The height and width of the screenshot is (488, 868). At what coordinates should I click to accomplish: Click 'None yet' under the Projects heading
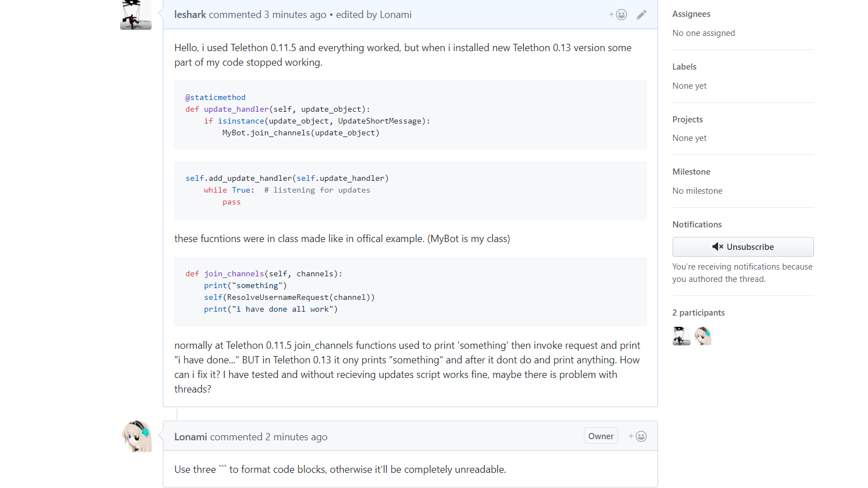[x=689, y=138]
